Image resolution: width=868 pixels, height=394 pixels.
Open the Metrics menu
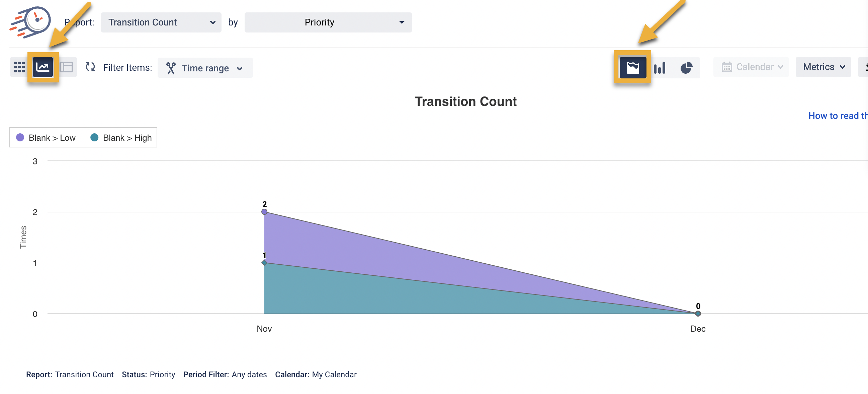pos(823,67)
